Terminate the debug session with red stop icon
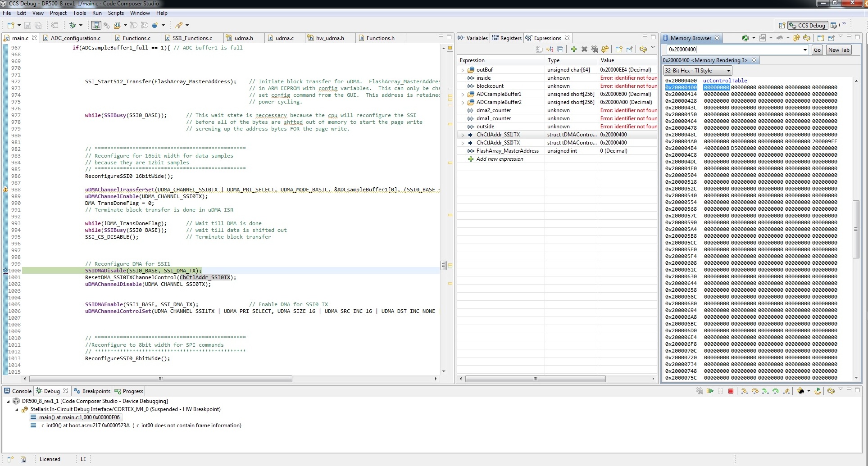The image size is (868, 466). pyautogui.click(x=731, y=391)
